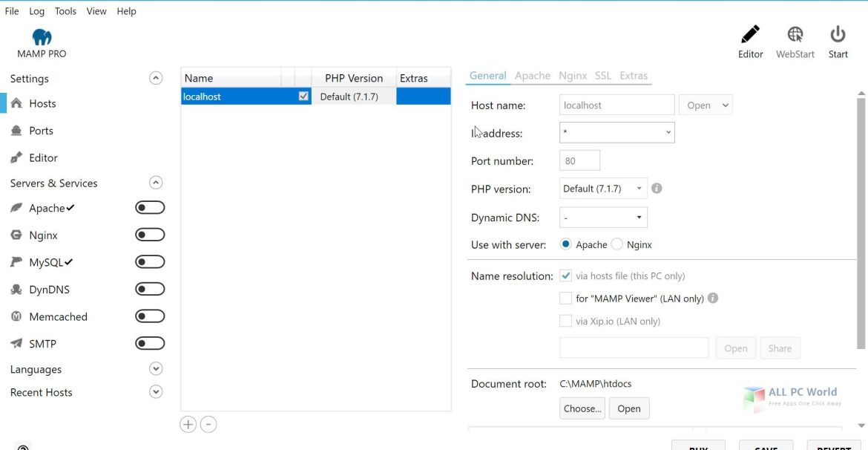The image size is (868, 450).
Task: Toggle the SMTP service switch
Action: (150, 343)
